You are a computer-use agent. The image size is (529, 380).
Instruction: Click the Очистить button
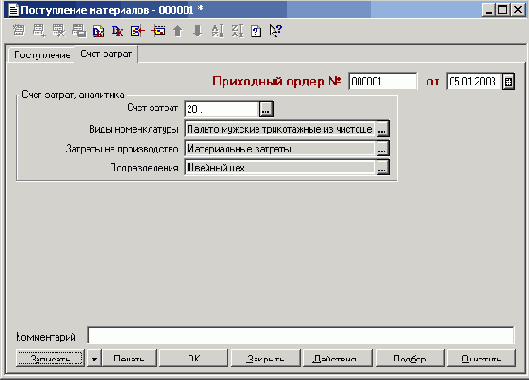coord(481,358)
